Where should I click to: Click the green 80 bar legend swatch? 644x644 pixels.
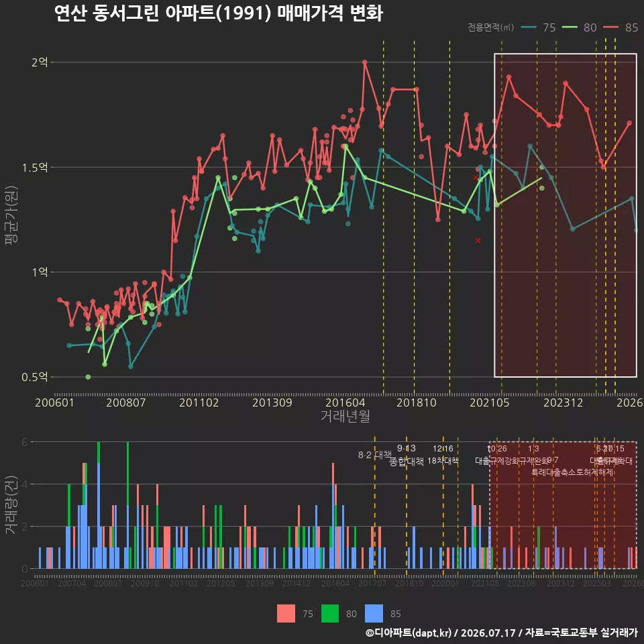[x=330, y=614]
